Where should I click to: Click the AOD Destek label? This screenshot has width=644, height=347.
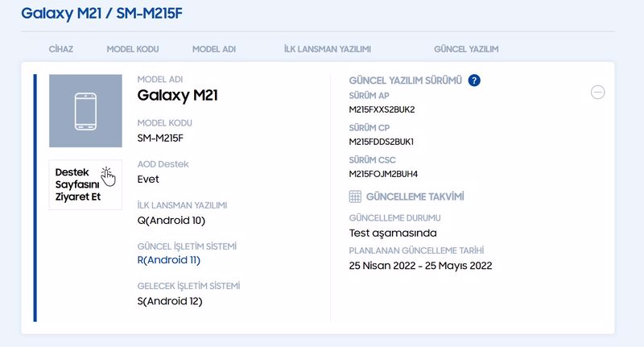click(x=163, y=164)
